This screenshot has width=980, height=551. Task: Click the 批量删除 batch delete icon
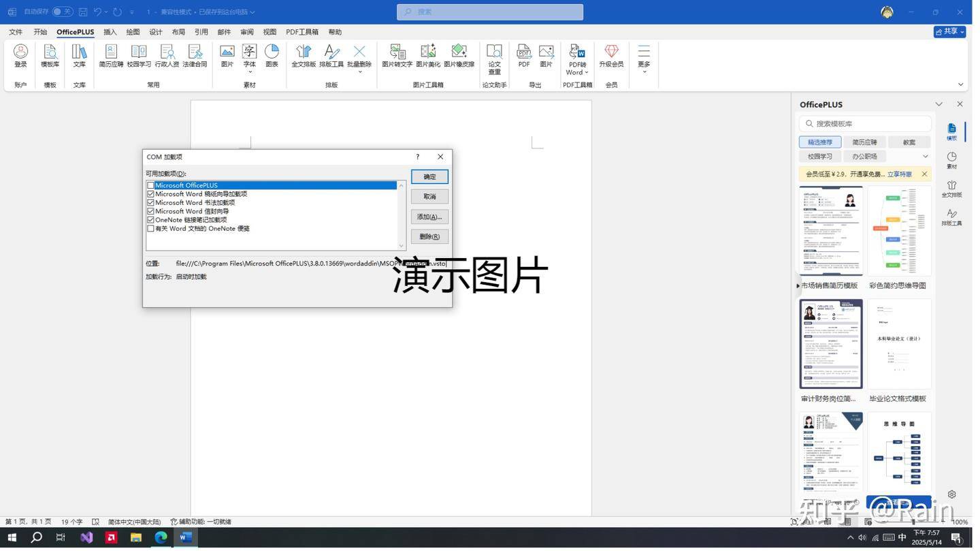(359, 56)
